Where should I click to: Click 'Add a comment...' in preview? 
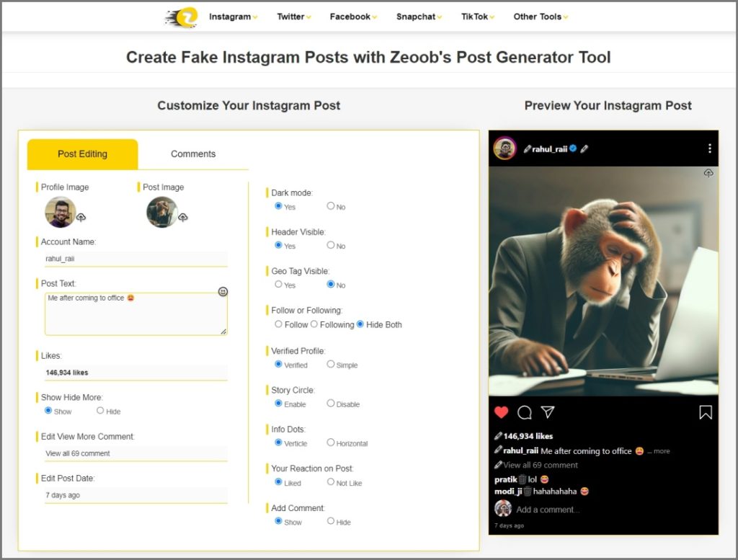click(548, 510)
